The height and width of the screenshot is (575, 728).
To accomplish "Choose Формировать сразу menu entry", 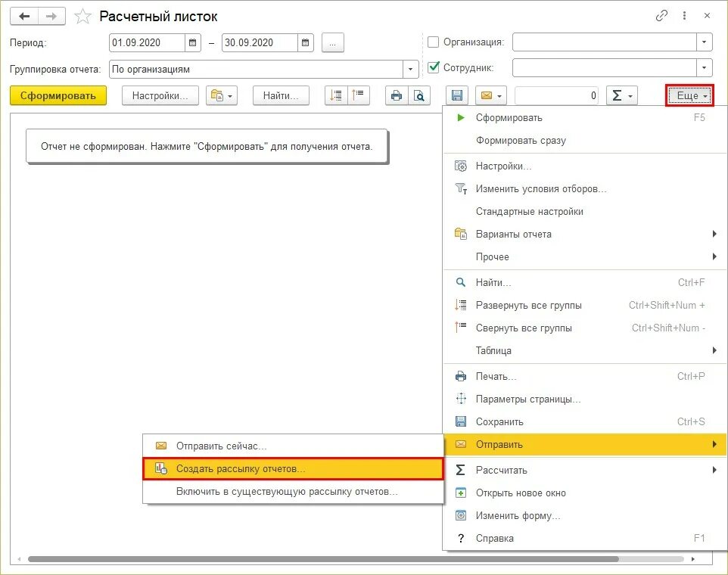I will click(585, 141).
